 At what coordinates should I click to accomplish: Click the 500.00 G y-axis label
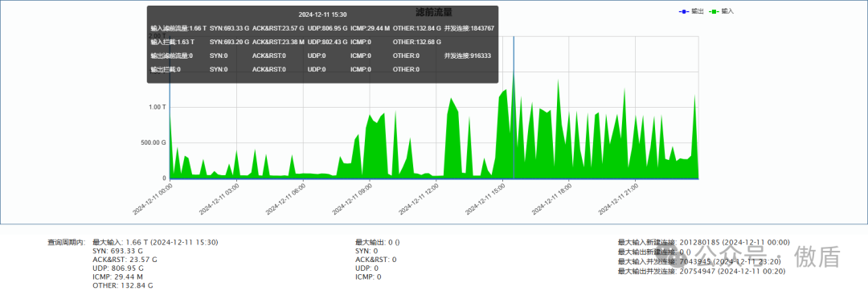click(154, 143)
